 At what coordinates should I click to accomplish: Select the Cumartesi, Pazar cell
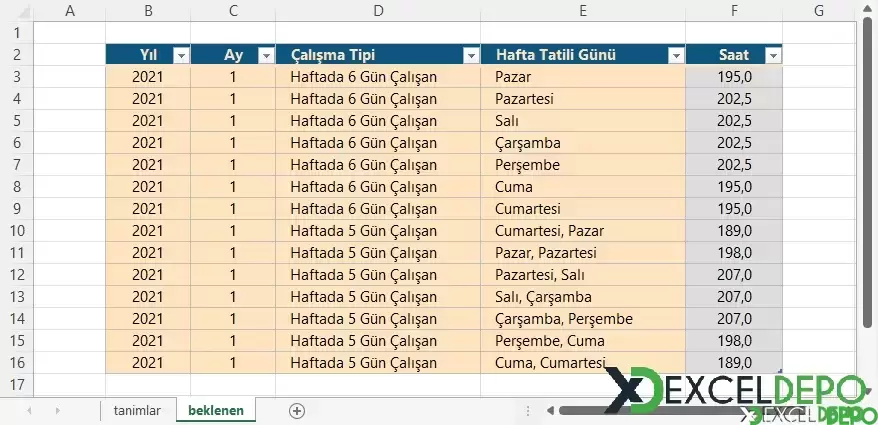click(x=583, y=231)
